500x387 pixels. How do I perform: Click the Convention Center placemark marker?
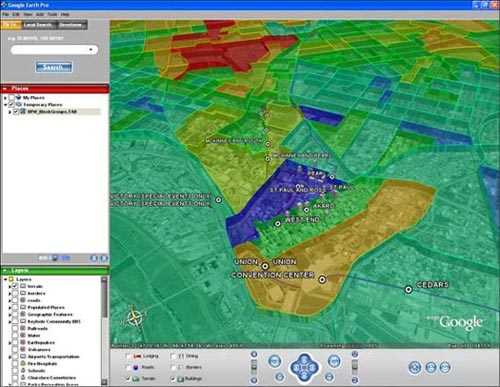pyautogui.click(x=322, y=279)
